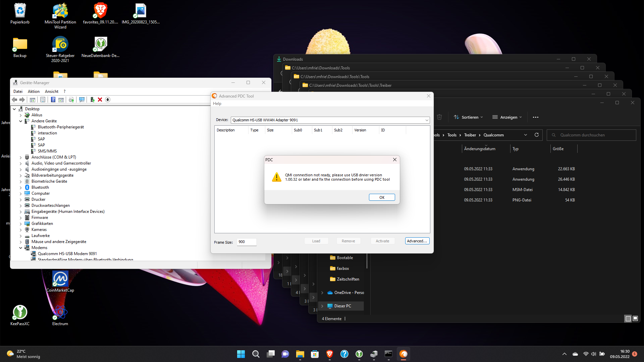Click scan for hardware changes icon
This screenshot has height=362, width=644.
(82, 100)
